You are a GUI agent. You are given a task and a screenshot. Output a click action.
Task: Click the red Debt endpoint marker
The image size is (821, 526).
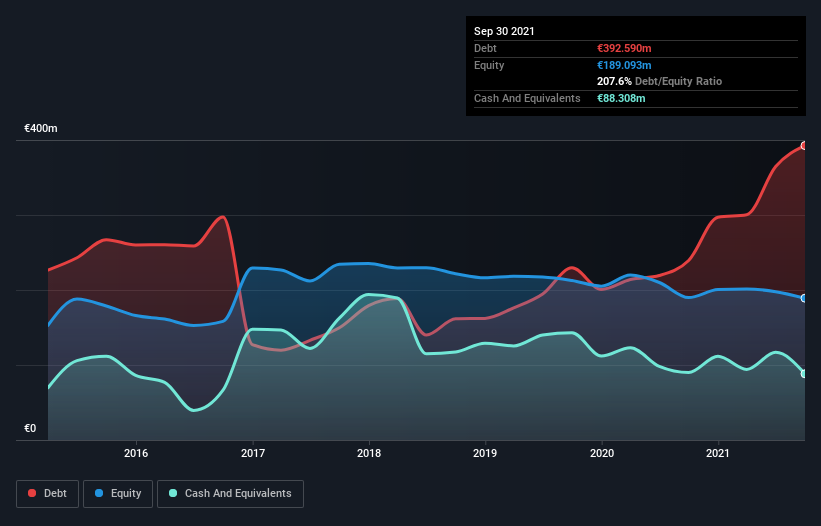pos(804,146)
